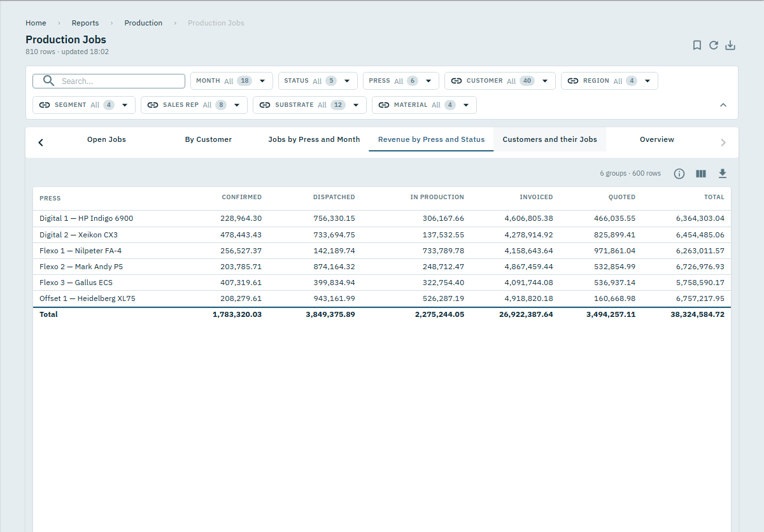Select row Flexo 1 — Nilpeter FA-4
Image resolution: width=764 pixels, height=532 pixels.
pos(382,251)
